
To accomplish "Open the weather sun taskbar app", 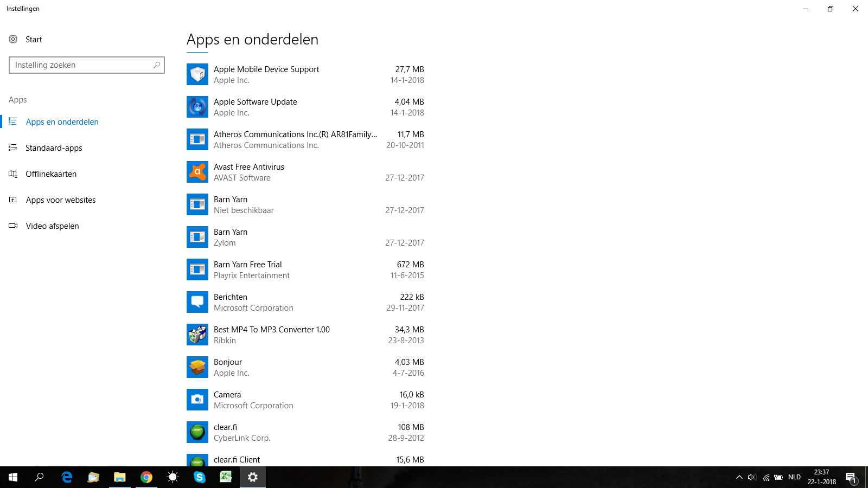I will [x=173, y=477].
